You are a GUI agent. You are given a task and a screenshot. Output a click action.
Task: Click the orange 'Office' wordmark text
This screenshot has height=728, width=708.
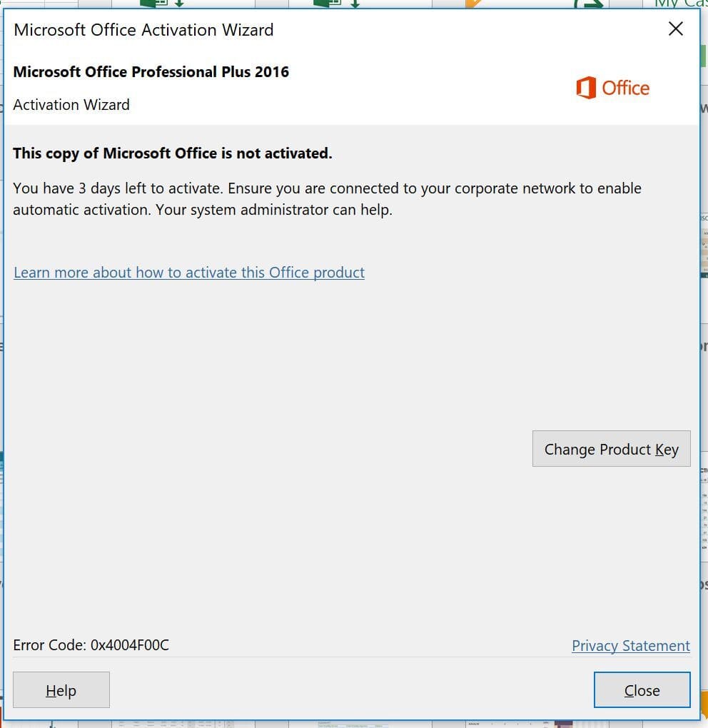tap(625, 89)
